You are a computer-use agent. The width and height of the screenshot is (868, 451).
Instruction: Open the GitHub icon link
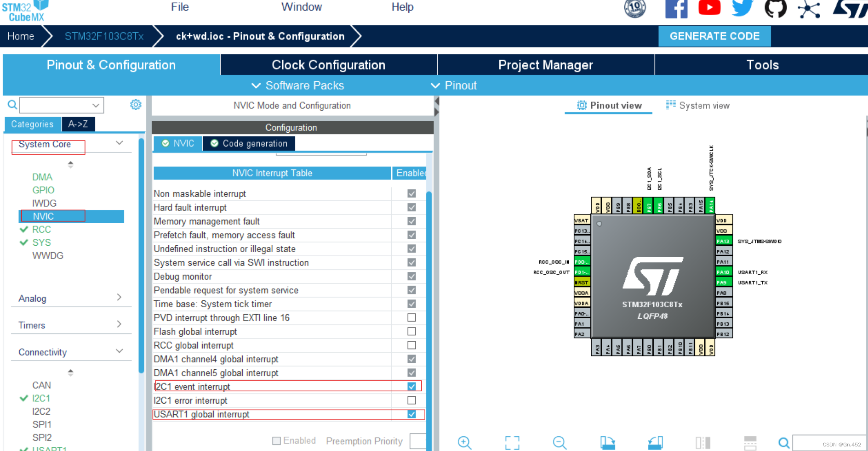pos(776,8)
